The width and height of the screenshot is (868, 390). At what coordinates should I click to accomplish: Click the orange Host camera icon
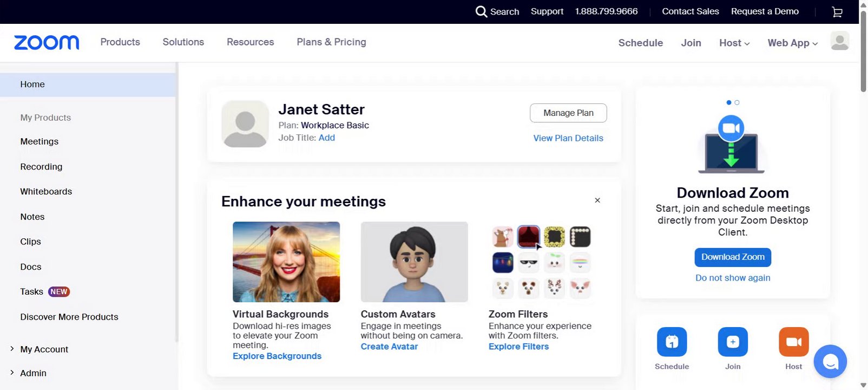794,342
